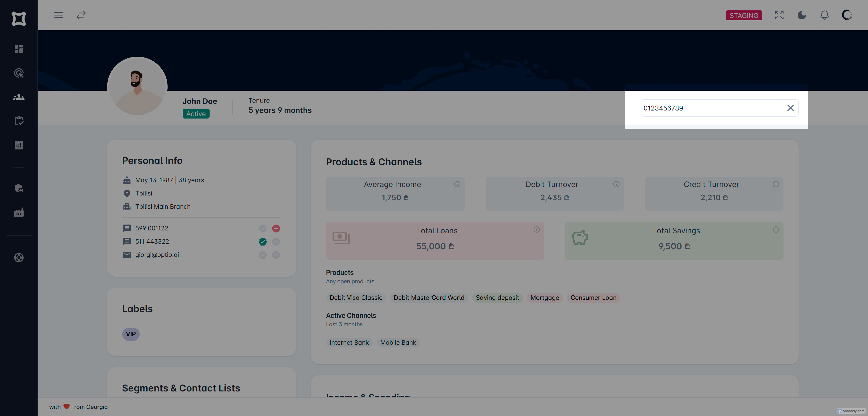Open the user profile avatar menu
Image resolution: width=868 pixels, height=416 pixels.
847,15
